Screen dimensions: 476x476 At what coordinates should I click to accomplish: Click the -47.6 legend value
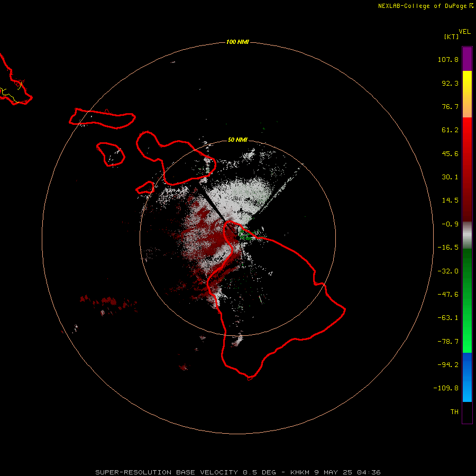[448, 295]
